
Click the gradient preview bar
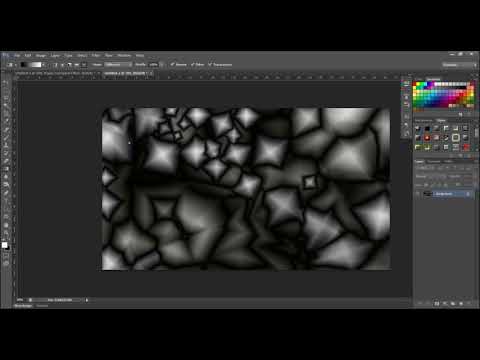pyautogui.click(x=31, y=65)
